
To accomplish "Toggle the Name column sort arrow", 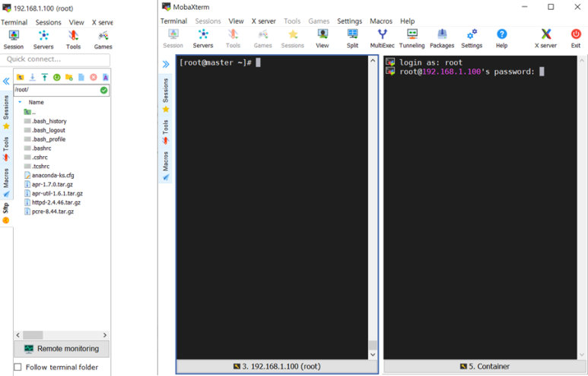I will coord(20,102).
